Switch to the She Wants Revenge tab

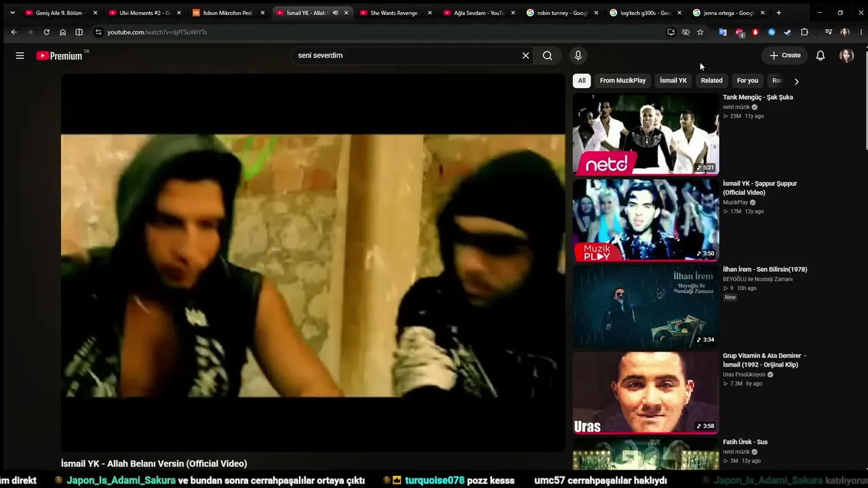point(395,13)
